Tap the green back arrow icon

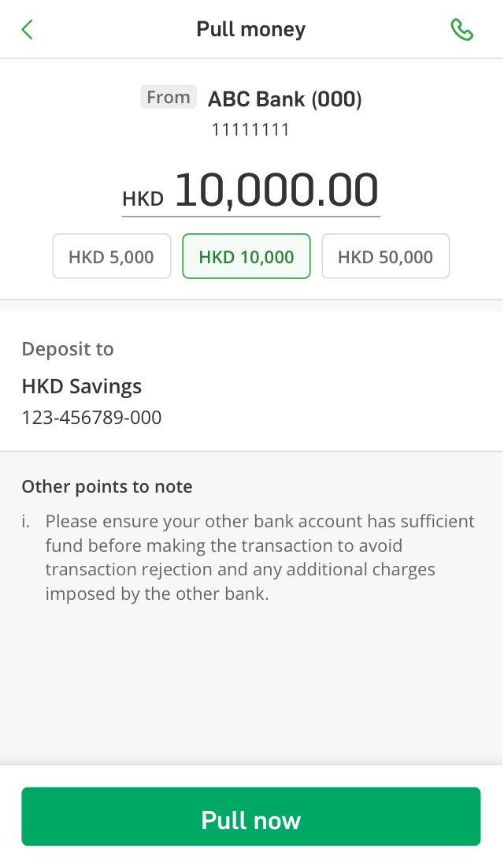point(28,30)
